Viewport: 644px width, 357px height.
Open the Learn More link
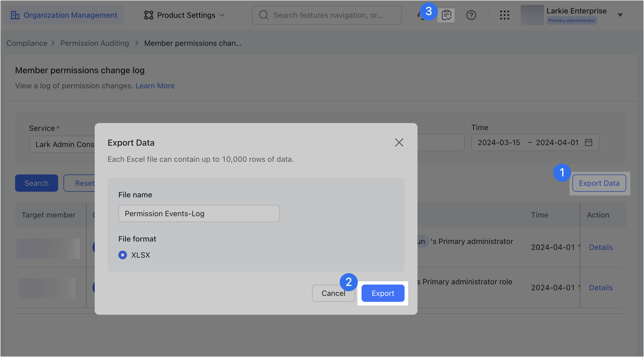155,86
